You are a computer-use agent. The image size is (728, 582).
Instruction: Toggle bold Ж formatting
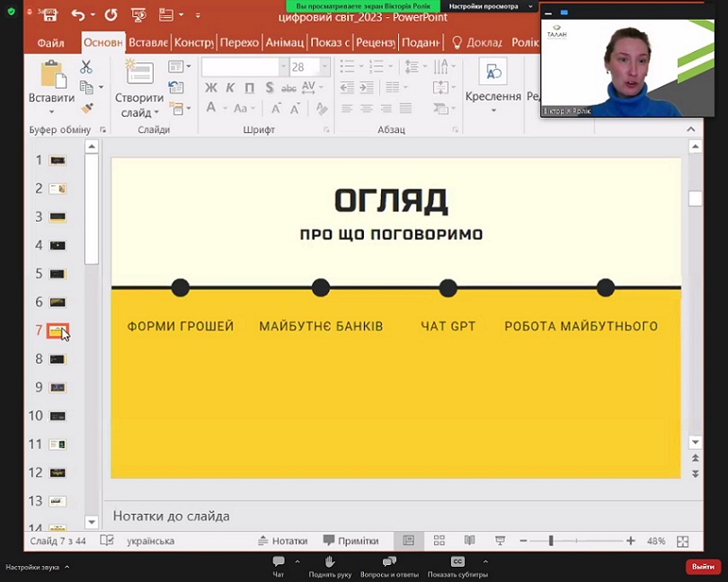(x=211, y=88)
